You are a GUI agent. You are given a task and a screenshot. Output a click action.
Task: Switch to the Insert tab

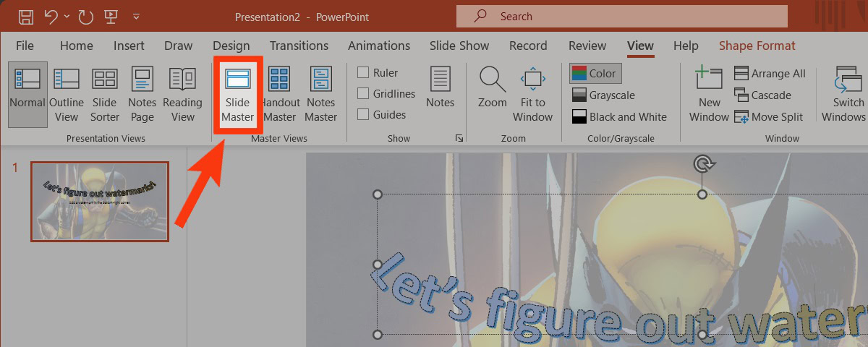click(x=129, y=46)
